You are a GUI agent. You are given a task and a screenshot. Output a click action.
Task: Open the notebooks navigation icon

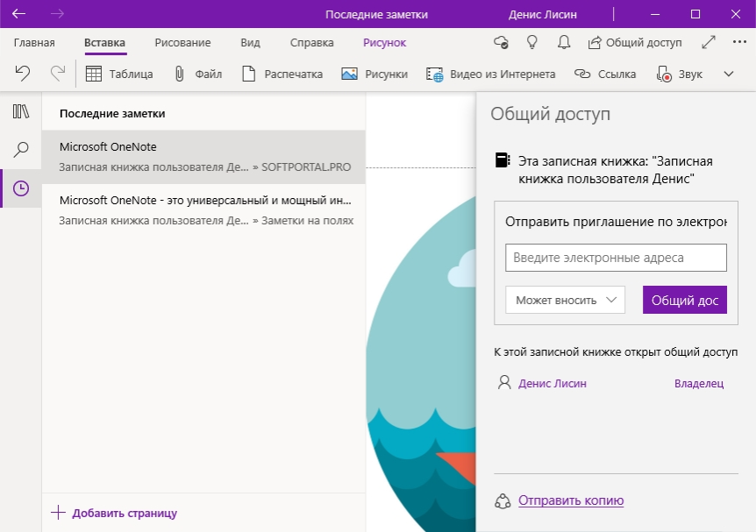tap(21, 111)
